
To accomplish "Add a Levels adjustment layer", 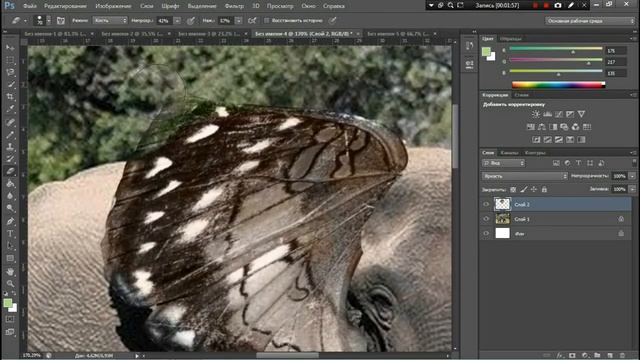I will click(547, 114).
